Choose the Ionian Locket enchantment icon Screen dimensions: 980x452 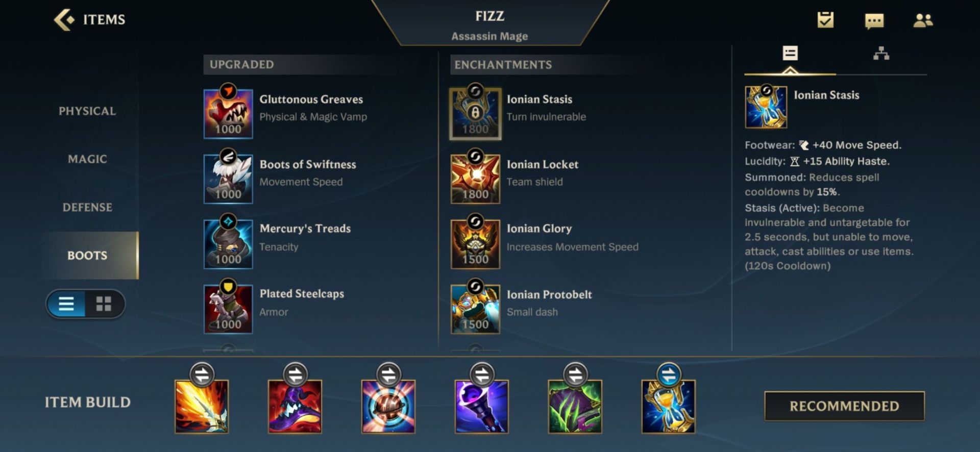click(x=475, y=179)
